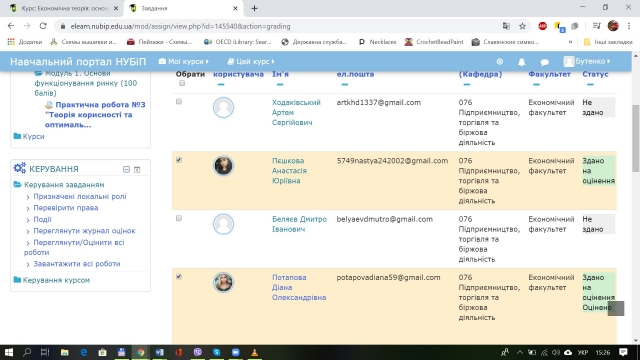Viewport: 640px width, 360px height.
Task: Open the messages chat bubble icon
Action: pyautogui.click(x=544, y=62)
